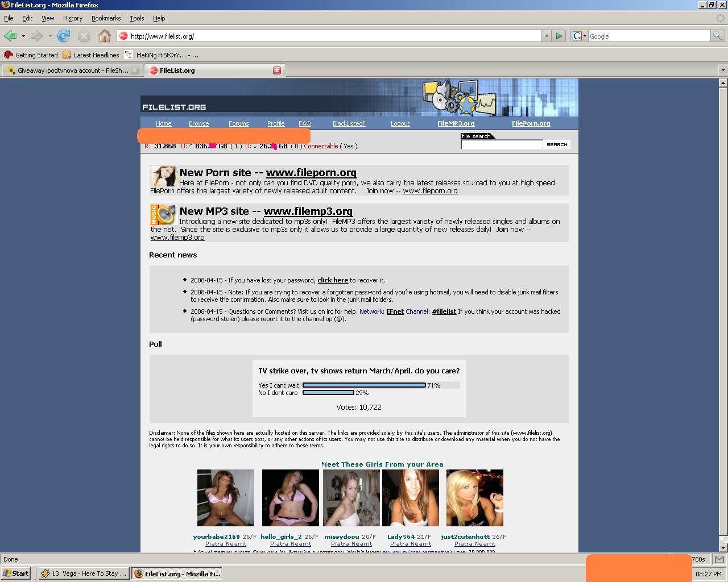This screenshot has height=582, width=728.
Task: Expand the address bar history dropdown
Action: pyautogui.click(x=547, y=36)
